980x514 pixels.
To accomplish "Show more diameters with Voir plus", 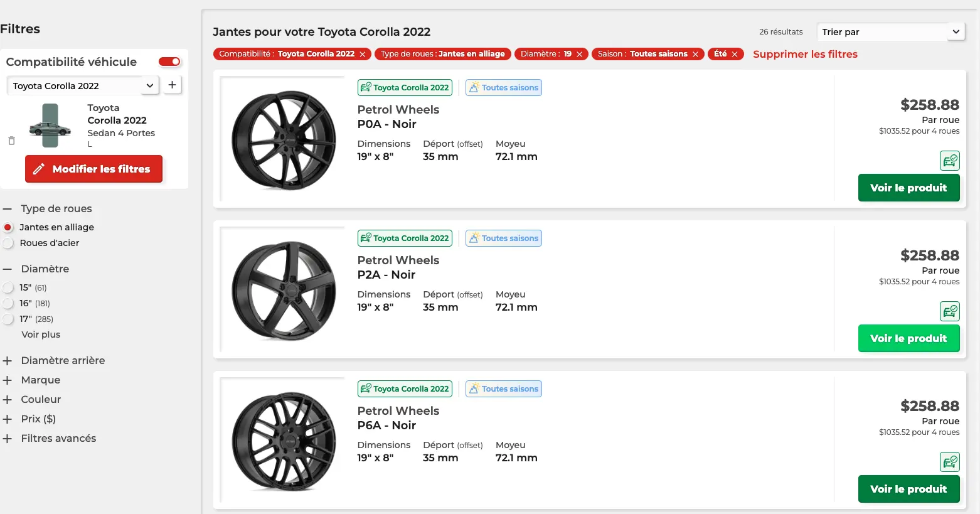I will 41,335.
